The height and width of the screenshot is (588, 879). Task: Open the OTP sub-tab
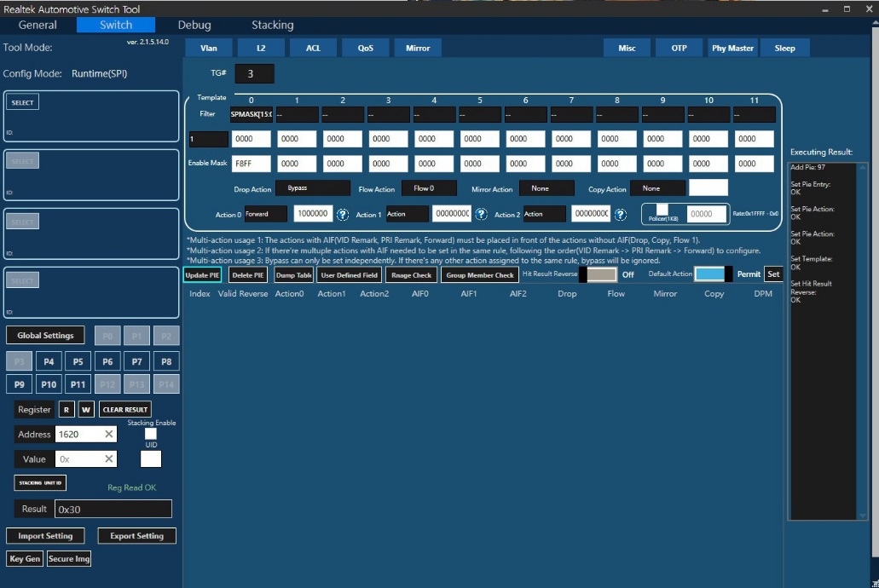[x=679, y=49]
